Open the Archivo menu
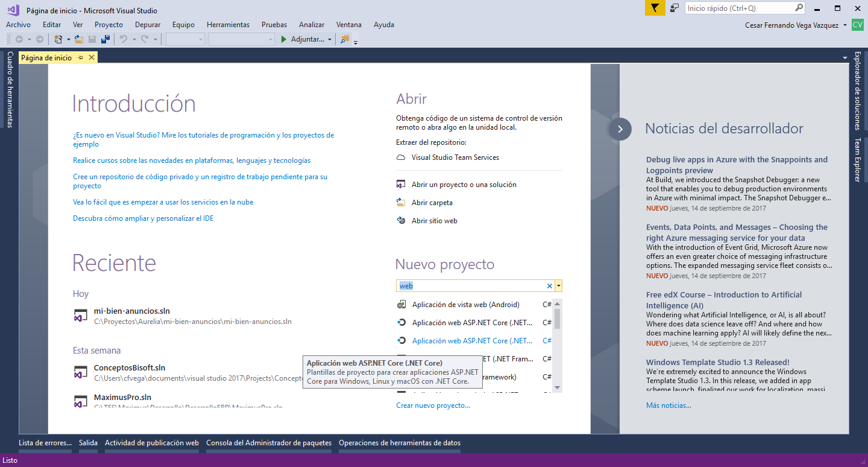Viewport: 868px width, 467px height. click(18, 25)
